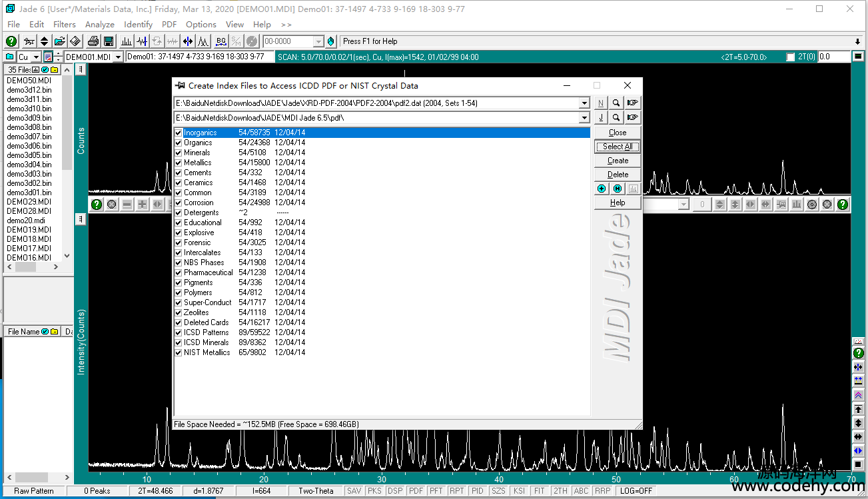The height and width of the screenshot is (499, 868).
Task: Click the cyan H circle icon in dialog
Action: (x=618, y=189)
